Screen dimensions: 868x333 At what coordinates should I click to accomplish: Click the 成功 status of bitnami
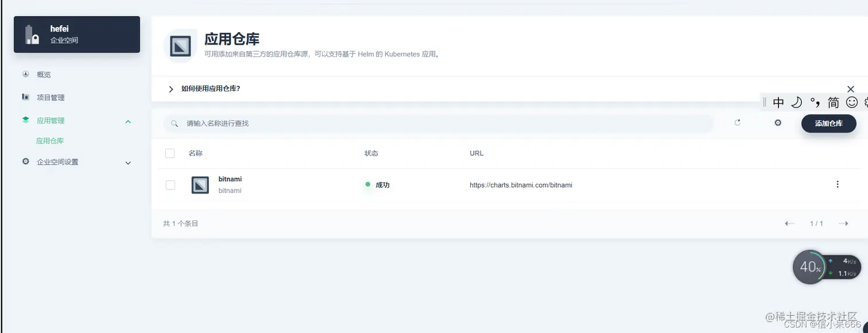(x=378, y=185)
